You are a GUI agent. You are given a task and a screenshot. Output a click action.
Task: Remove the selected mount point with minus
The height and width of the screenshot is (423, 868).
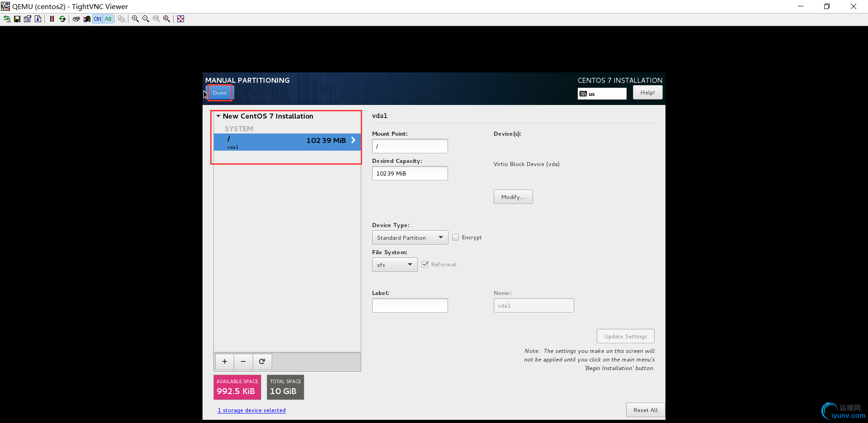(x=243, y=361)
